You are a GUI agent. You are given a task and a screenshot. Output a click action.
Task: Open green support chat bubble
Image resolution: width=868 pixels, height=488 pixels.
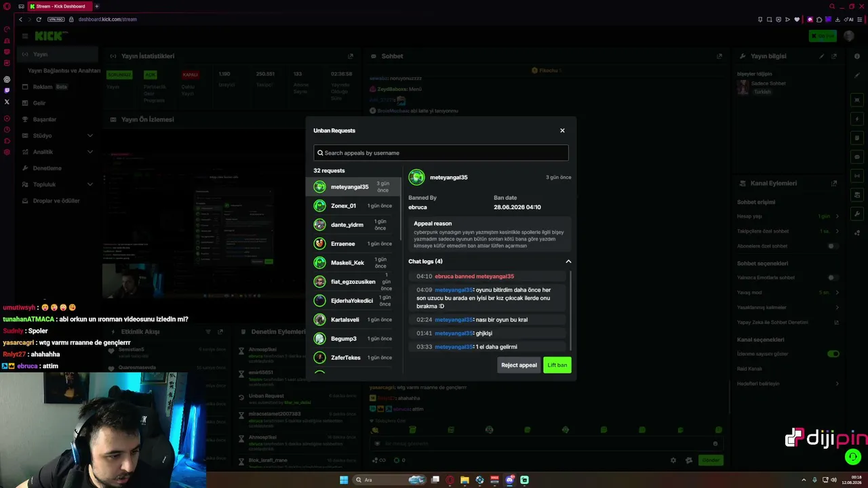pyautogui.click(x=853, y=457)
